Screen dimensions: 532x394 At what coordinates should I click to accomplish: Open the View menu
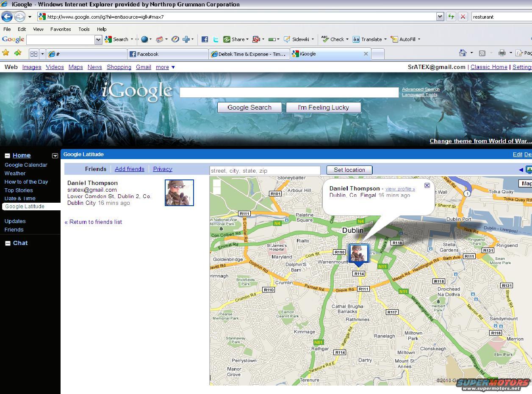[38, 29]
